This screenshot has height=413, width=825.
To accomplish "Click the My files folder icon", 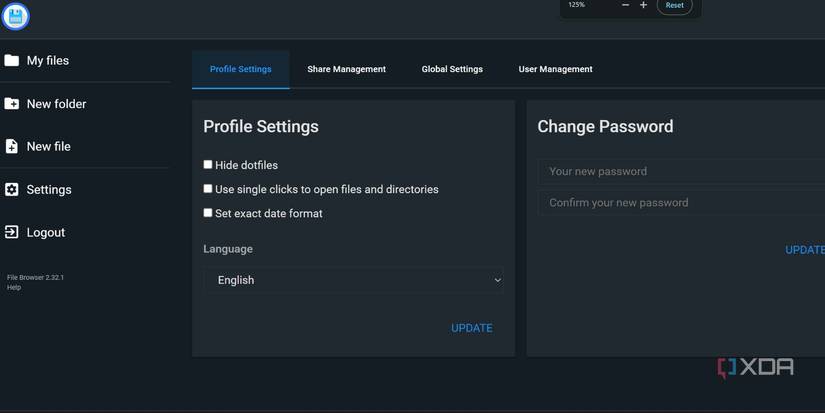I will tap(12, 61).
